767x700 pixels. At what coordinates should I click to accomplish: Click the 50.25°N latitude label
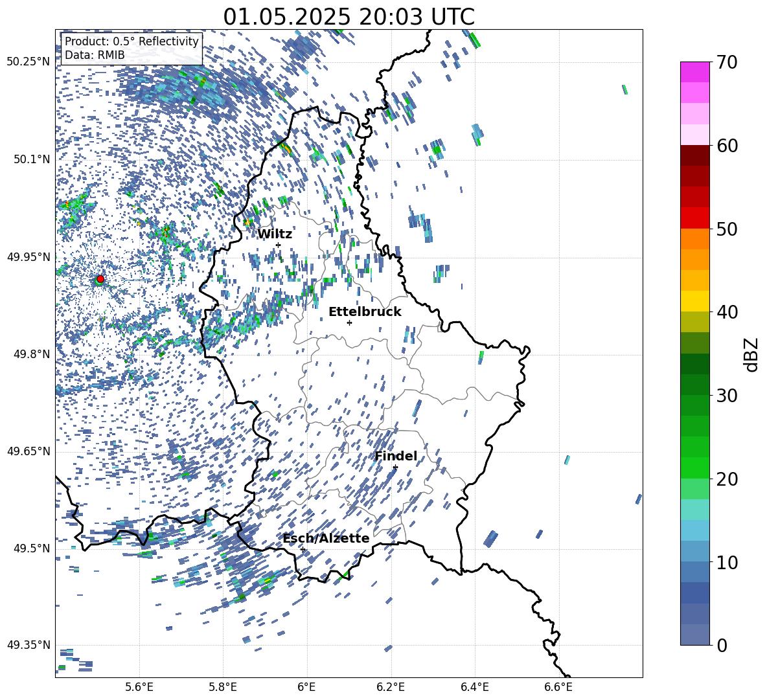(x=29, y=62)
